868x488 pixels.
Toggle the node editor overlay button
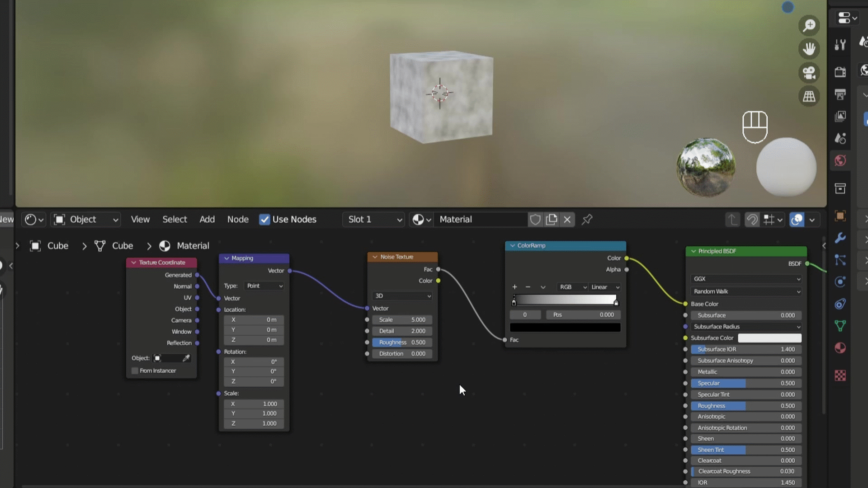click(797, 220)
